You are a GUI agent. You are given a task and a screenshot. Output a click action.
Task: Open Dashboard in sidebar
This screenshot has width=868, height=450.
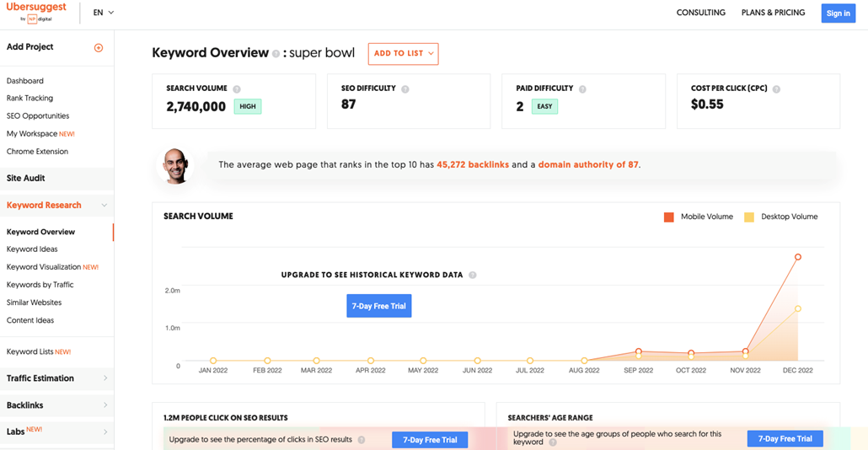coord(25,81)
